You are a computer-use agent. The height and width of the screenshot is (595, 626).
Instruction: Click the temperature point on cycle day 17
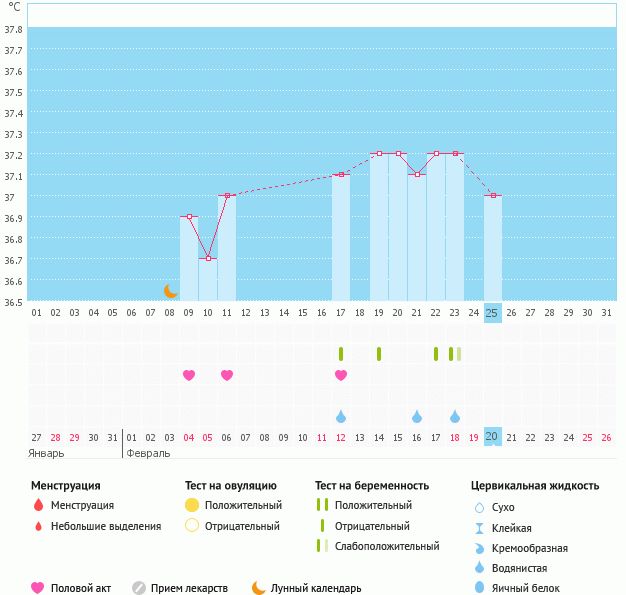(341, 175)
